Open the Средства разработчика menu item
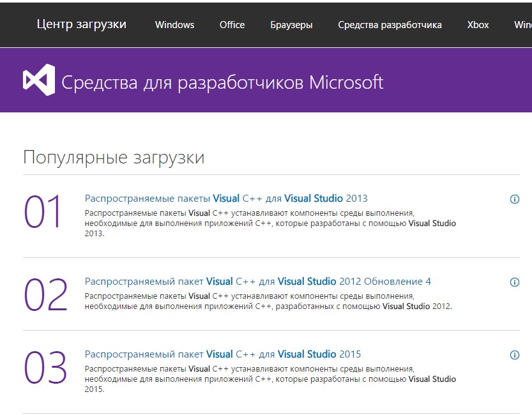The height and width of the screenshot is (415, 532). pos(390,25)
